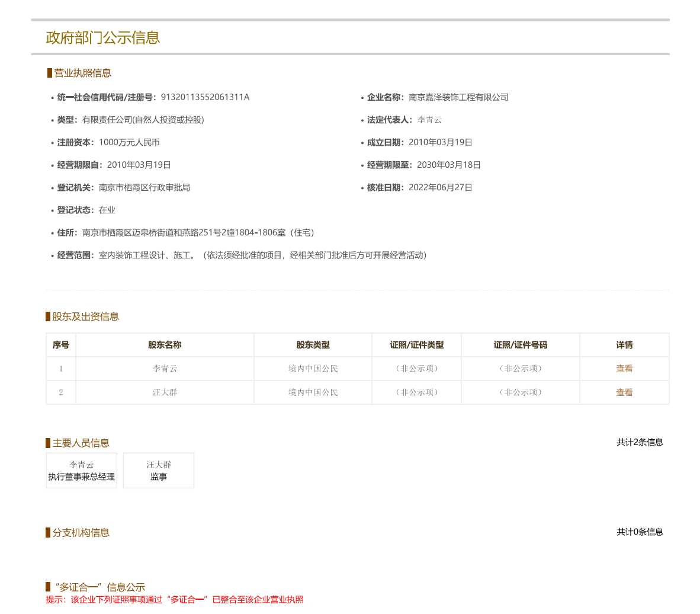The height and width of the screenshot is (614, 700).
Task: Click the credit code 91320113552061311A
Action: click(205, 97)
